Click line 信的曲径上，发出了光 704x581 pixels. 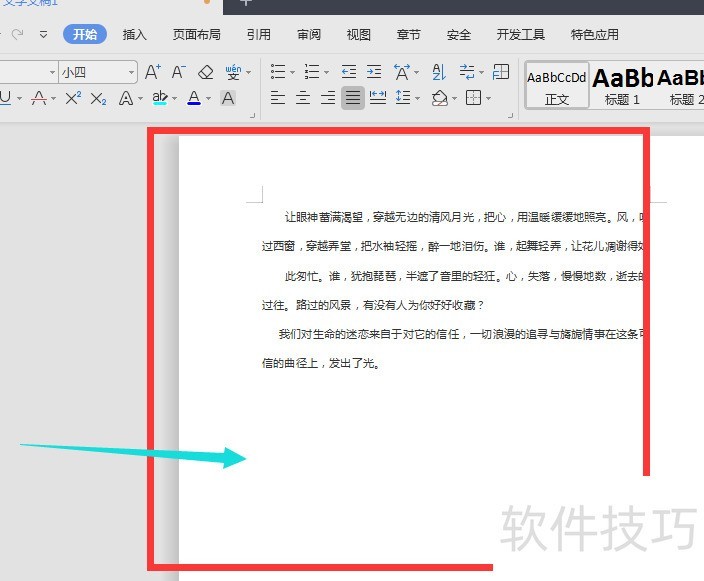click(321, 363)
